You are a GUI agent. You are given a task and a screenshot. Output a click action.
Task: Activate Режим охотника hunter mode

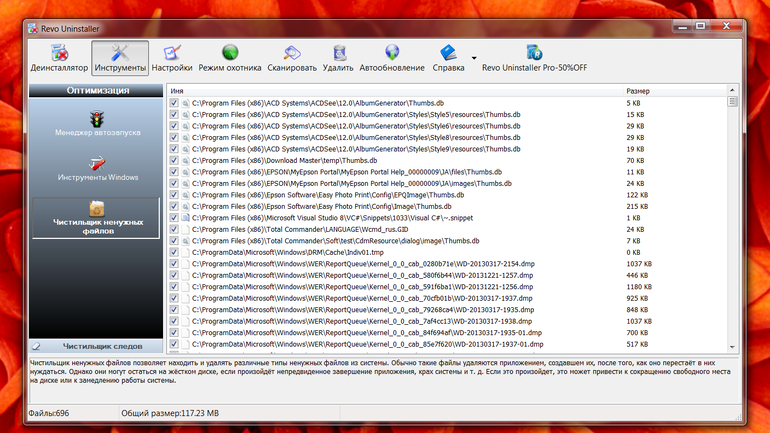click(x=230, y=58)
